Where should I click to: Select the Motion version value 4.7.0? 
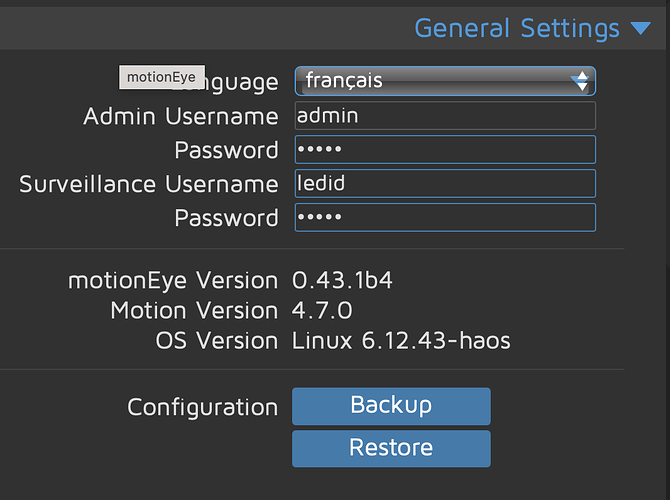click(322, 311)
